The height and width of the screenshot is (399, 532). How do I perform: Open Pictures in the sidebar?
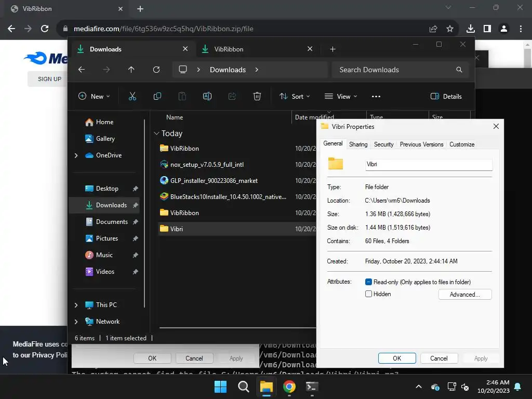click(x=105, y=238)
